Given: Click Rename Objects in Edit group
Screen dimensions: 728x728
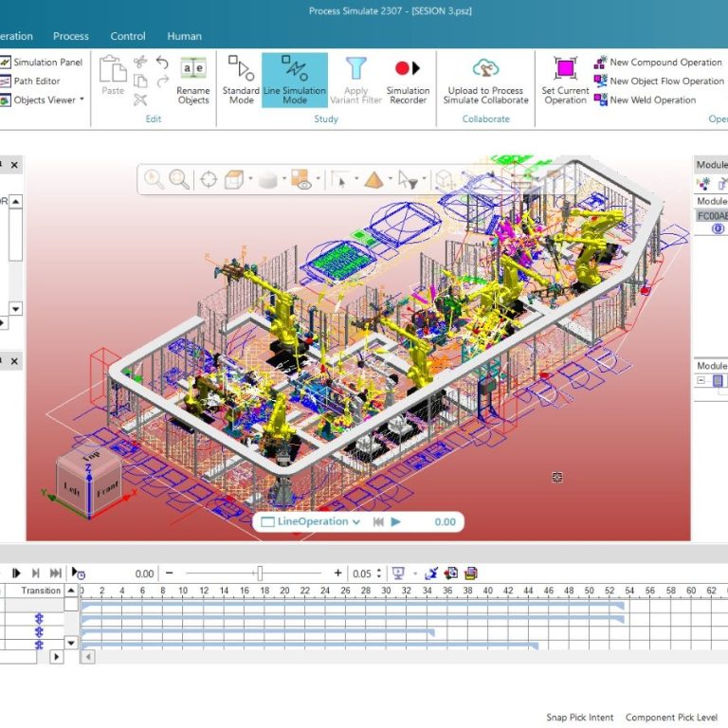Looking at the screenshot, I should pyautogui.click(x=193, y=80).
